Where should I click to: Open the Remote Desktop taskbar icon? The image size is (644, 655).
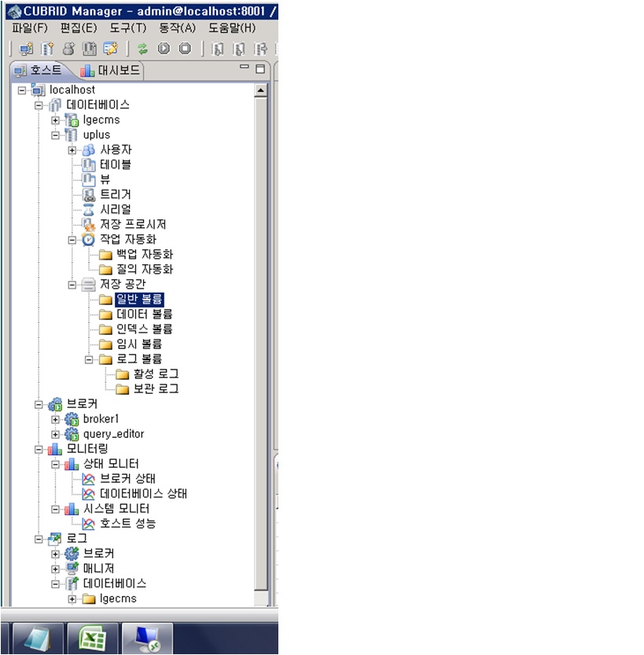click(x=147, y=638)
